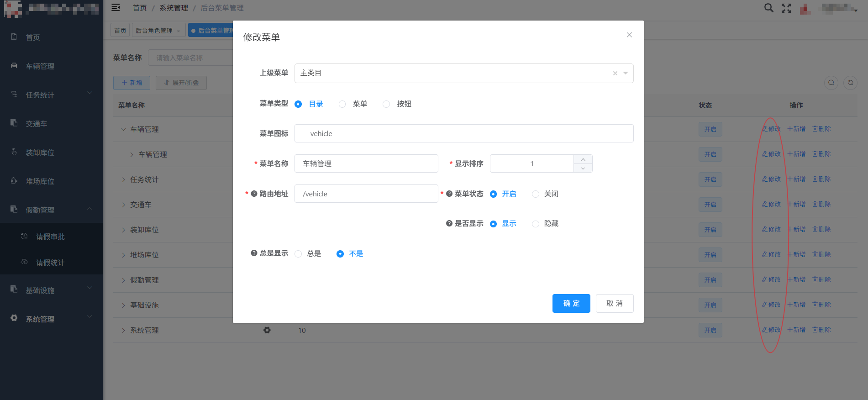Screen dimensions: 868x400
Task: Expand the 交通车 table row
Action: (123, 205)
